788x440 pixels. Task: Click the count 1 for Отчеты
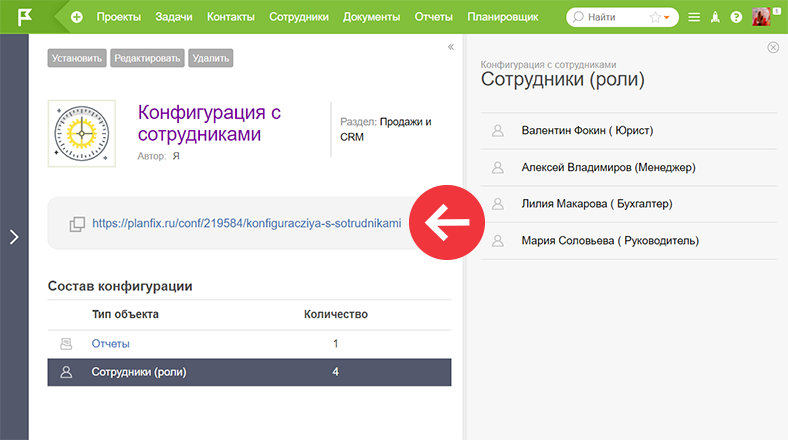coord(336,344)
